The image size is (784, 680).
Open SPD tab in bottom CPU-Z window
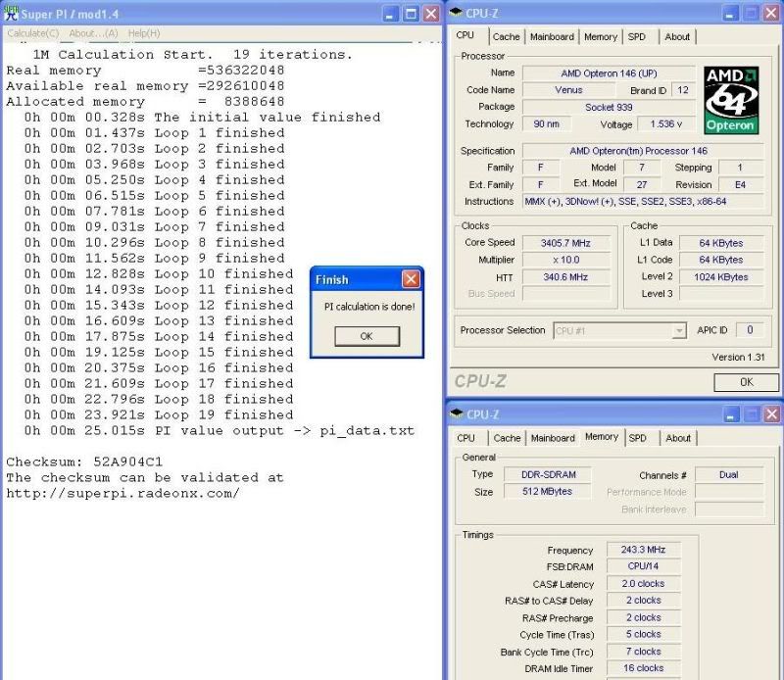click(638, 438)
